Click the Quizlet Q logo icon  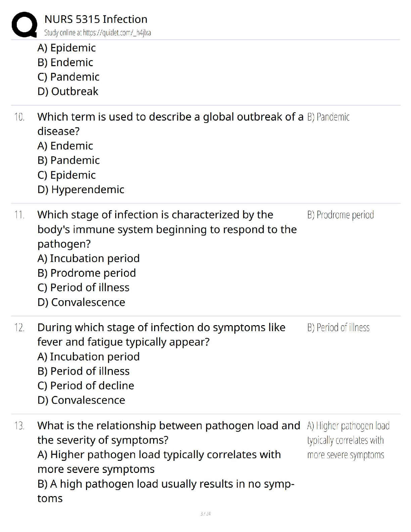click(x=24, y=25)
